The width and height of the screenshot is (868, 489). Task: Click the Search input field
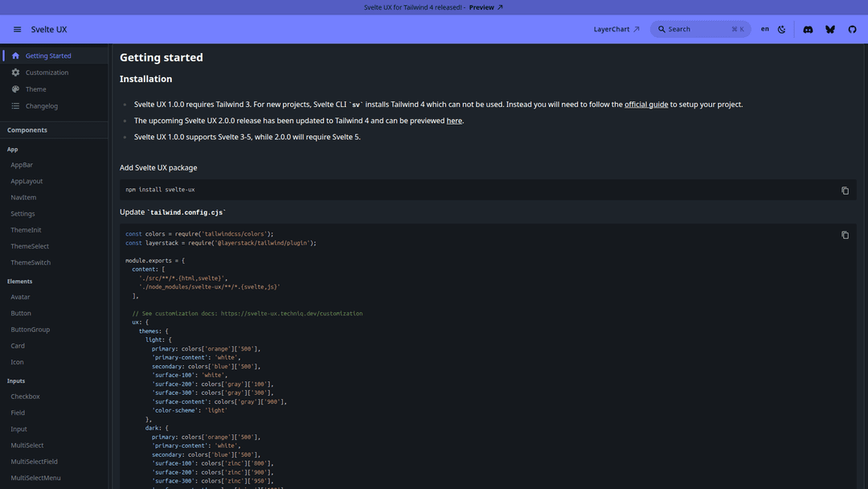tap(699, 29)
